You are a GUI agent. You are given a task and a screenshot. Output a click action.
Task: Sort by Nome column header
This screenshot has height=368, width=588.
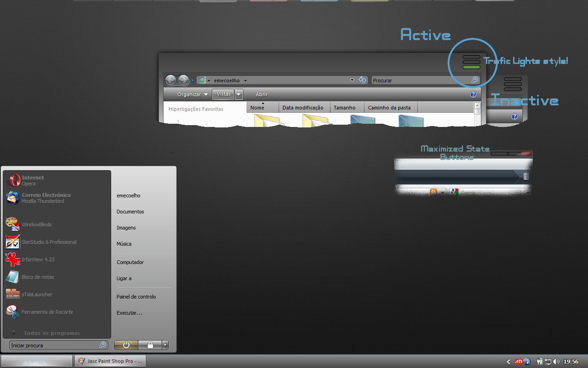pyautogui.click(x=263, y=107)
